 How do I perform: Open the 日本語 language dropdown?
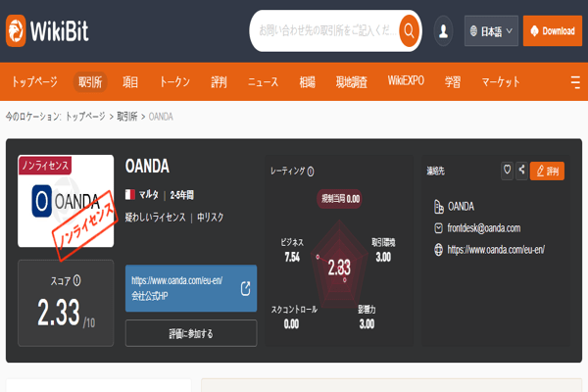(x=491, y=30)
